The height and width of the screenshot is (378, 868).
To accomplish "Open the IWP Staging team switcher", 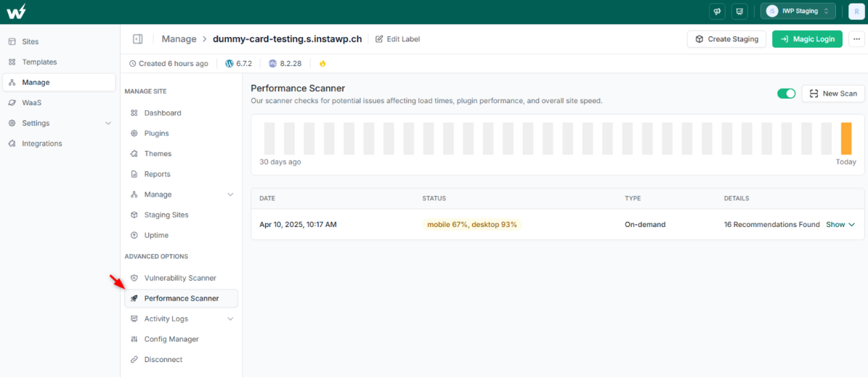I will click(x=798, y=11).
